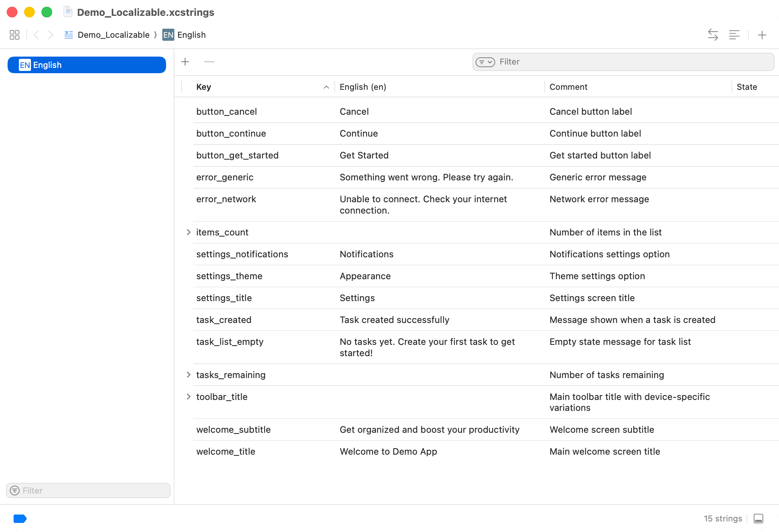Click the forward navigation chevron
The height and width of the screenshot is (532, 779).
[51, 35]
